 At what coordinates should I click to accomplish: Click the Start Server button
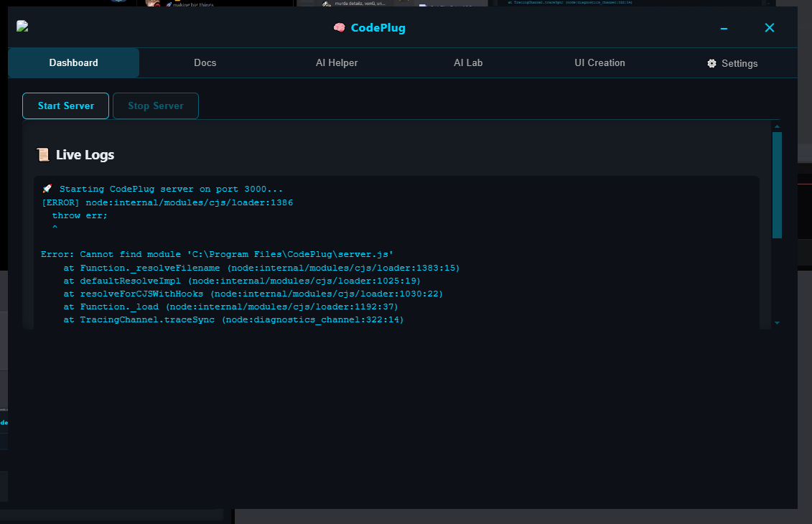(65, 106)
